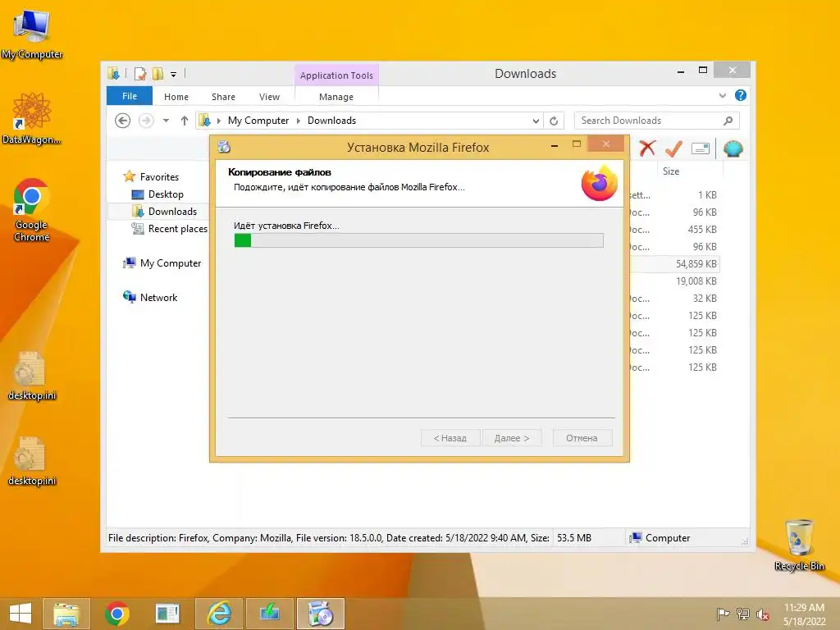Open Customize Quick Access Toolbar dropdown
Screen dimensions: 840x630
(x=174, y=75)
